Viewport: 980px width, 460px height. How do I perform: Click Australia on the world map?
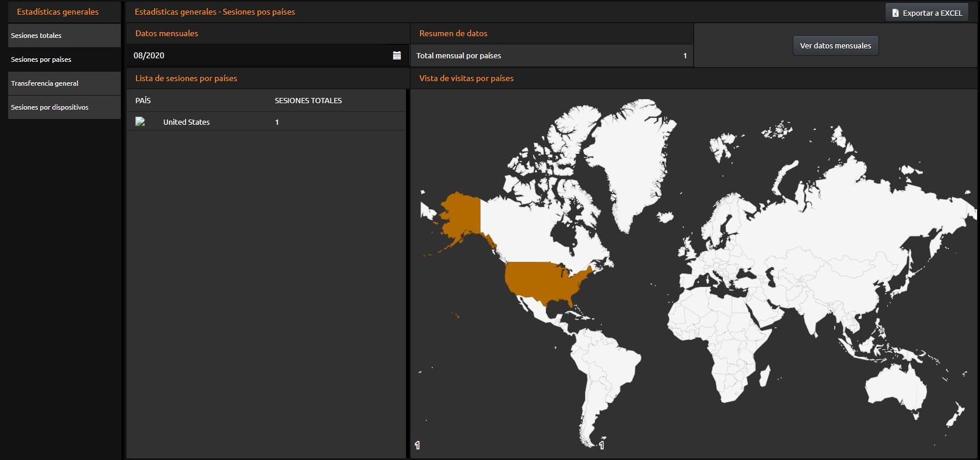[x=897, y=387]
